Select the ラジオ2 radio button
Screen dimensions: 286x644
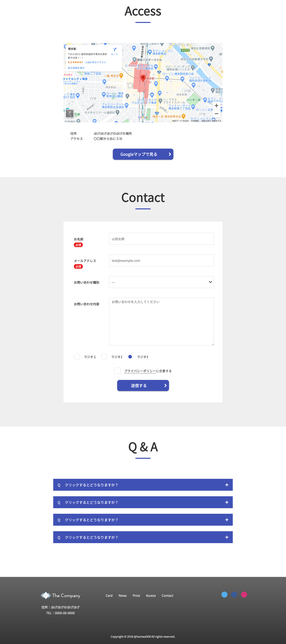click(x=104, y=357)
